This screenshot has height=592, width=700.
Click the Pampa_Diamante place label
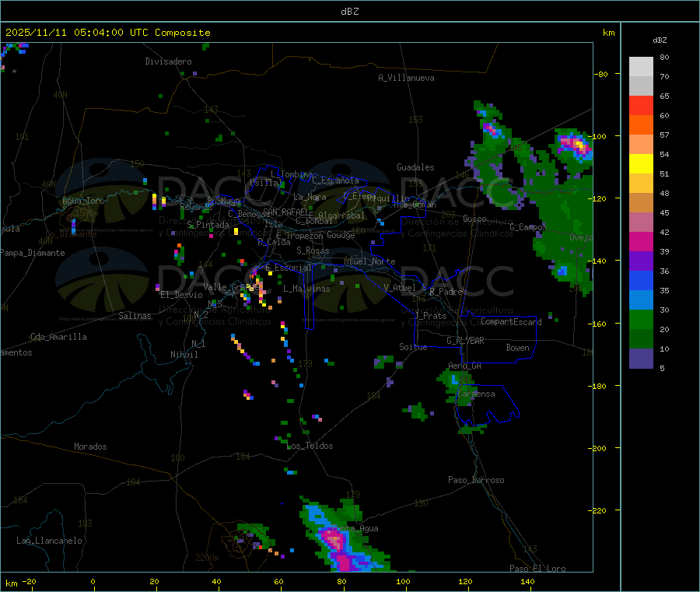[x=33, y=253]
